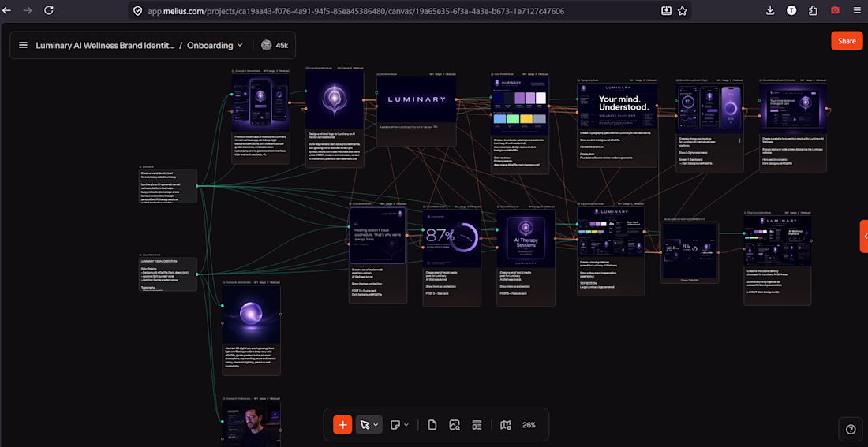
Task: Click the shield site-info icon in address bar
Action: [138, 10]
